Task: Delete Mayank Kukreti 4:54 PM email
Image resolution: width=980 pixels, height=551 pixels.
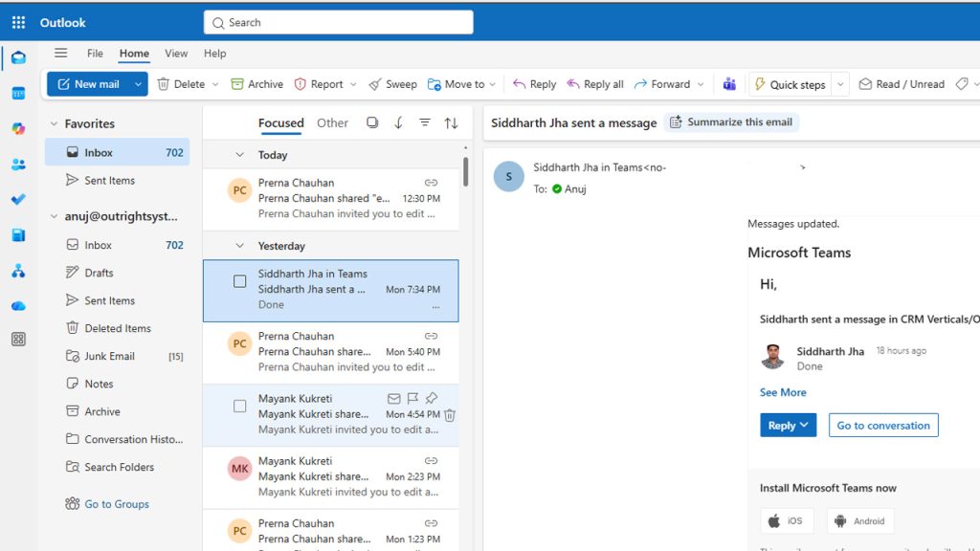Action: pos(450,415)
